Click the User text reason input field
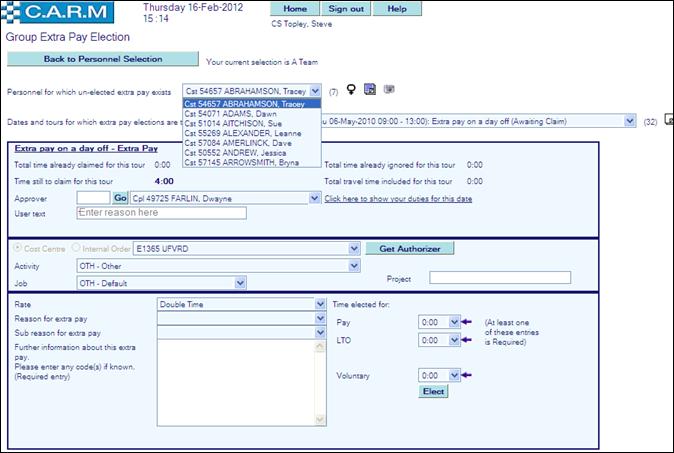The width and height of the screenshot is (674, 453). click(161, 213)
